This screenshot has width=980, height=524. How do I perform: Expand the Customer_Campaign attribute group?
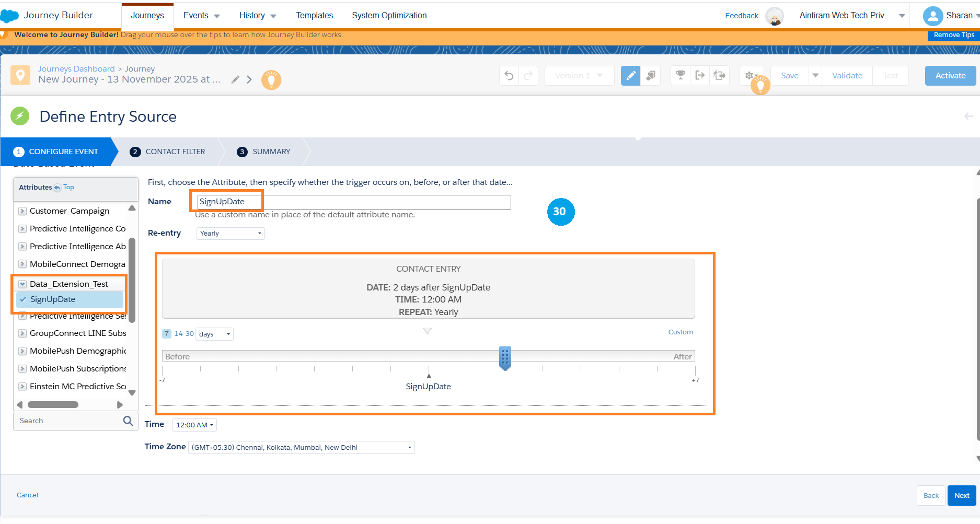point(22,211)
